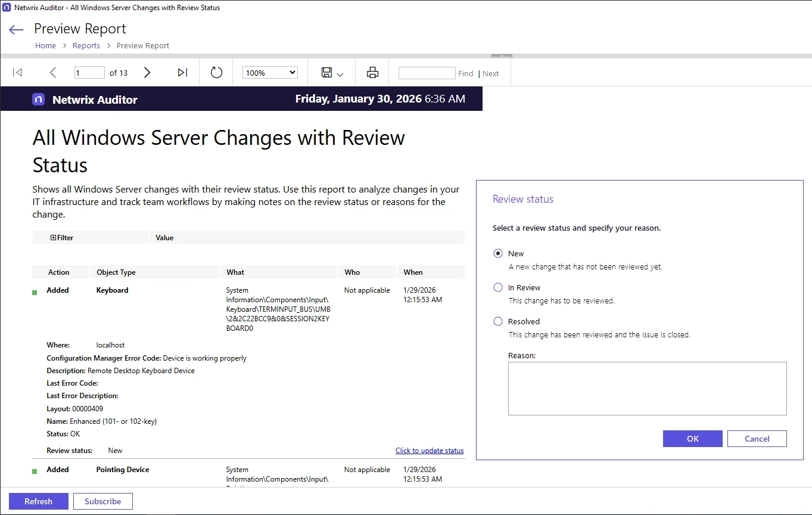Click into the Reason text box
812x515 pixels.
[647, 388]
